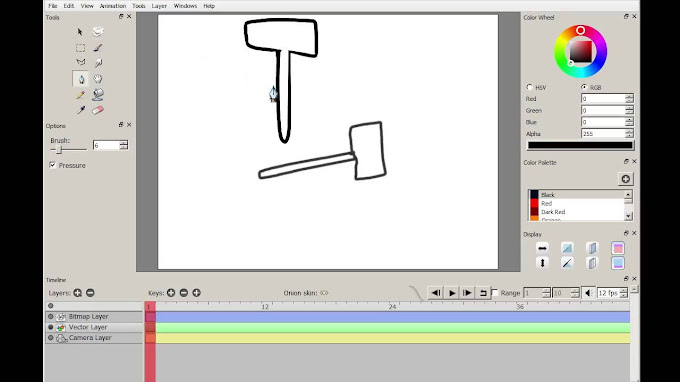The image size is (680, 382).
Task: Toggle visibility of Bitmap Layer
Action: click(x=51, y=317)
